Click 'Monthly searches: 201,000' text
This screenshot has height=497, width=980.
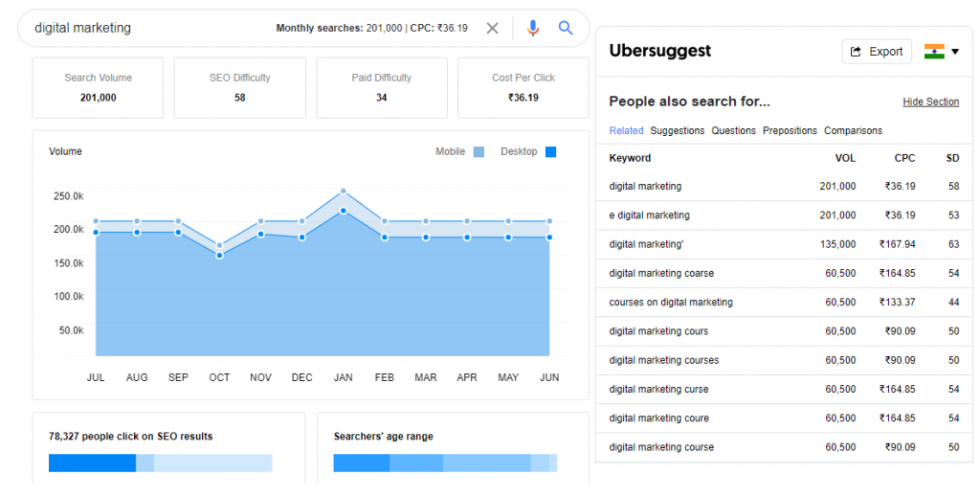click(x=340, y=28)
